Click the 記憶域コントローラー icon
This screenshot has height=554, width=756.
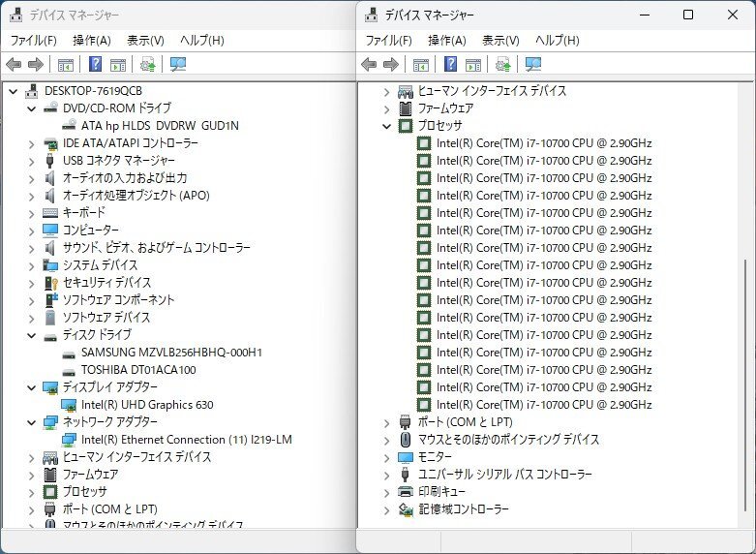406,509
